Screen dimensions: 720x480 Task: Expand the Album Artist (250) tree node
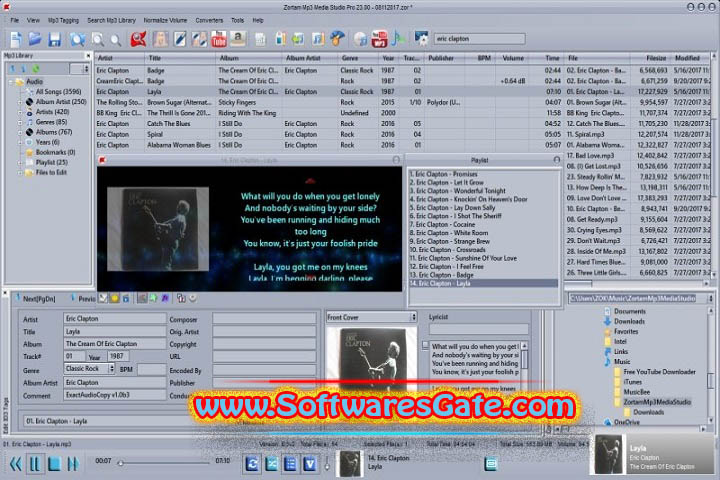[20, 102]
